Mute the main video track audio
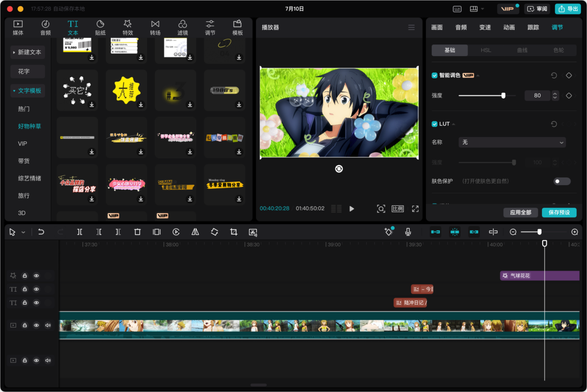 48,326
